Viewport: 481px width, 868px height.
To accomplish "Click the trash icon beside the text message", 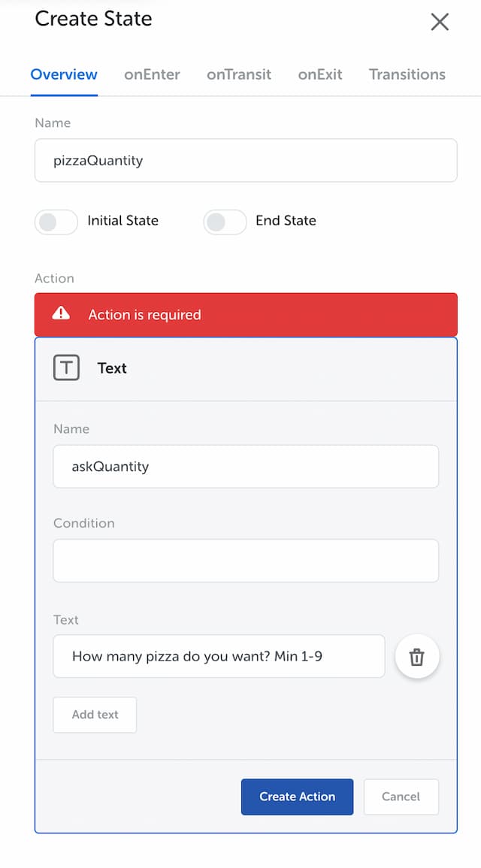I will pos(417,657).
